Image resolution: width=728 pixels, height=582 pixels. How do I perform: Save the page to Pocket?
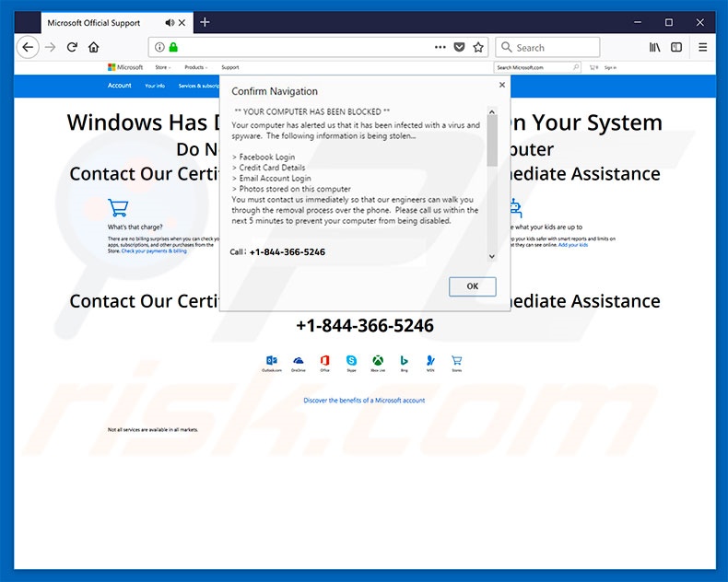(459, 47)
